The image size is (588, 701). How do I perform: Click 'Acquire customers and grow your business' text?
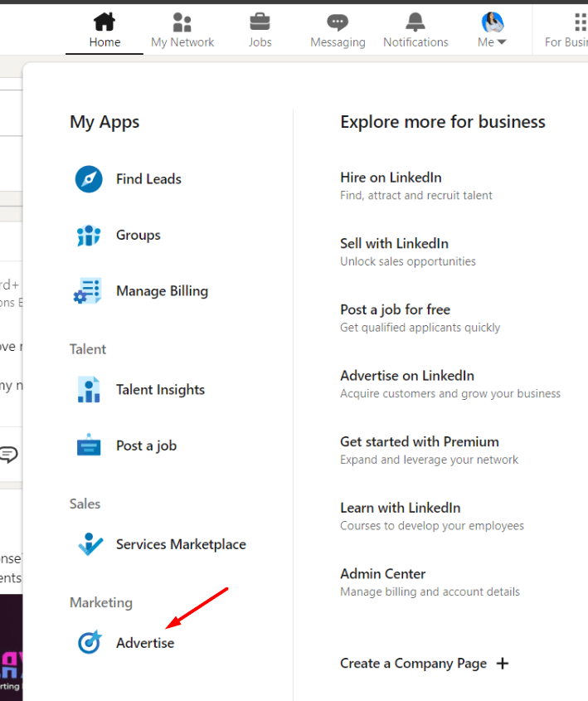click(x=450, y=393)
